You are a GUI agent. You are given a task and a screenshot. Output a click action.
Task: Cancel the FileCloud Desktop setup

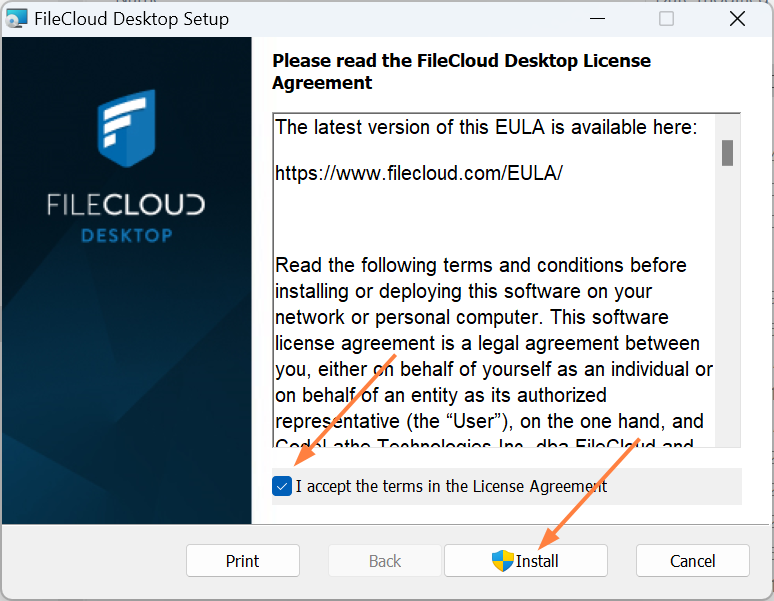coord(692,561)
